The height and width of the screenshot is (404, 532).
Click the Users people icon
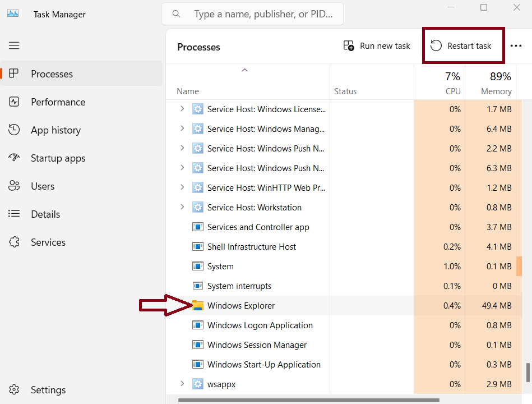pyautogui.click(x=14, y=186)
